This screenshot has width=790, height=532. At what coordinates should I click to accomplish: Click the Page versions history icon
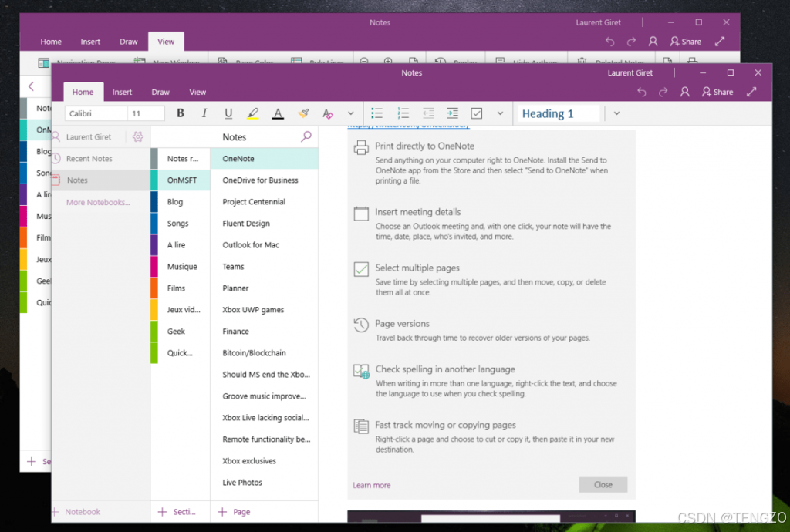tap(361, 325)
